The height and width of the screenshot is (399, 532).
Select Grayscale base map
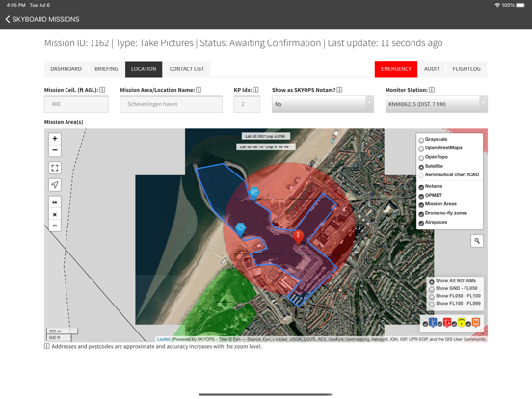coord(421,140)
